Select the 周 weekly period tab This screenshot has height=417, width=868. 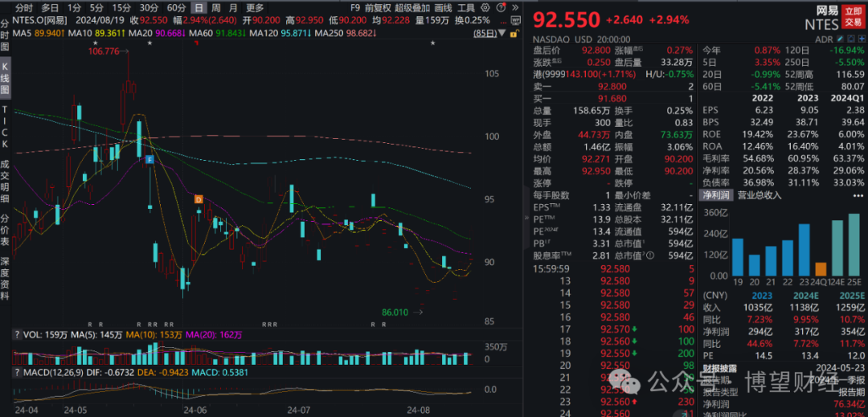[x=216, y=8]
